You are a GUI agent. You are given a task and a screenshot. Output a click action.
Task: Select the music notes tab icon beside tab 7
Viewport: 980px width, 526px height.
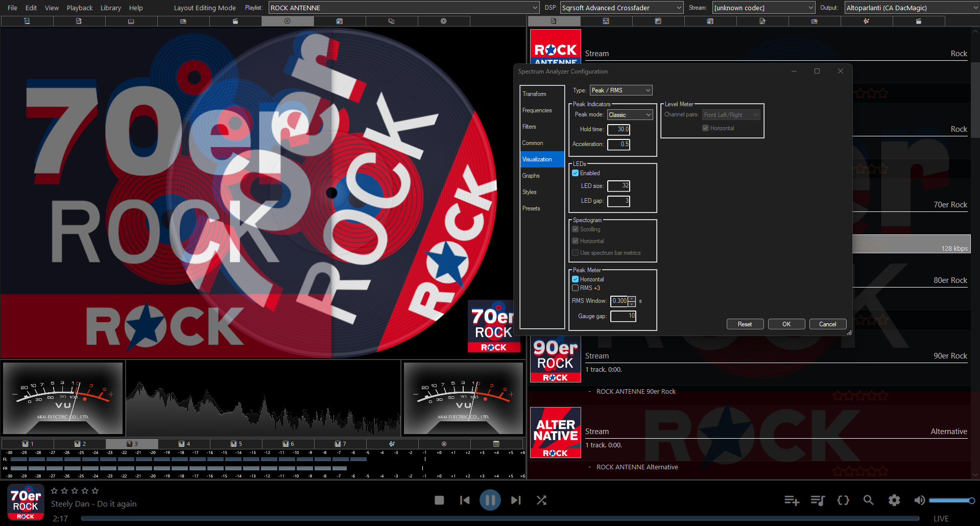coord(392,444)
